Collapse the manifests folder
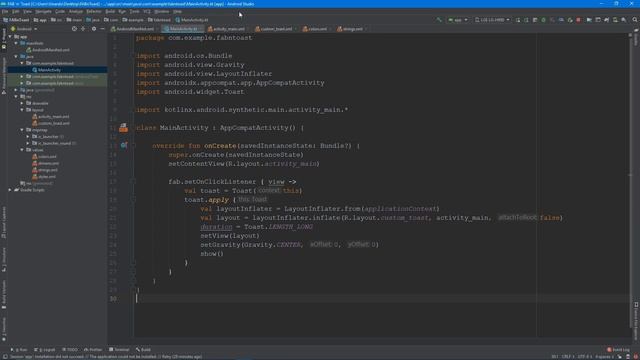The width and height of the screenshot is (640, 360). coord(16,43)
